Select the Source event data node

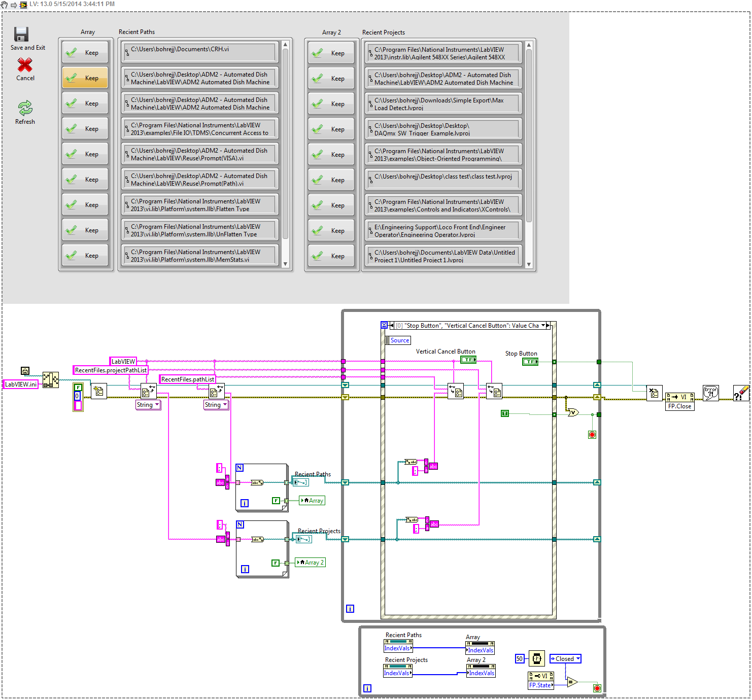[398, 340]
